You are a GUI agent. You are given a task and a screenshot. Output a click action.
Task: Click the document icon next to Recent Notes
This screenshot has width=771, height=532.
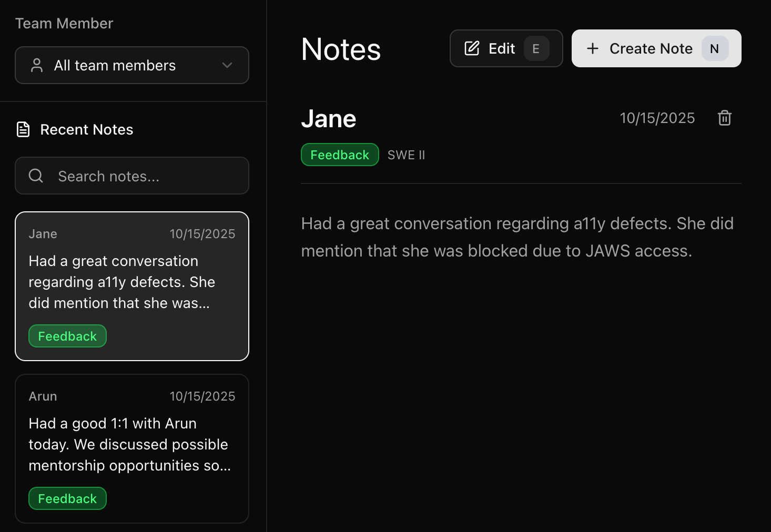[23, 129]
